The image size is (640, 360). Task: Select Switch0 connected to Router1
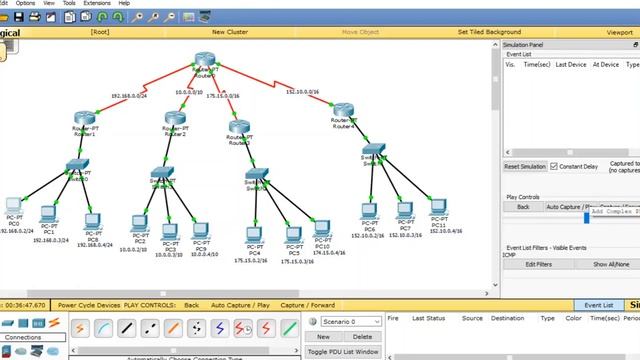tap(78, 164)
